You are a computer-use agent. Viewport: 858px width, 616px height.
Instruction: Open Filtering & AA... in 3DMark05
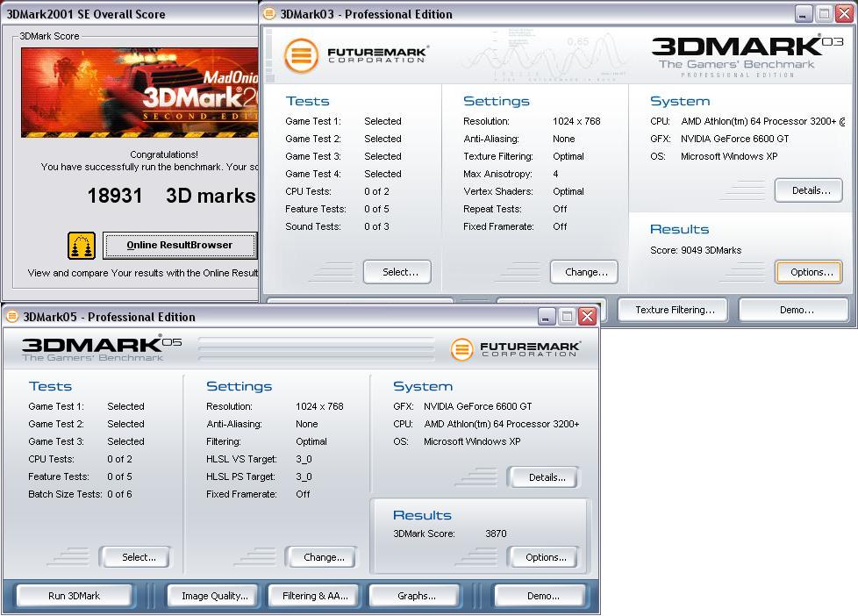click(315, 596)
